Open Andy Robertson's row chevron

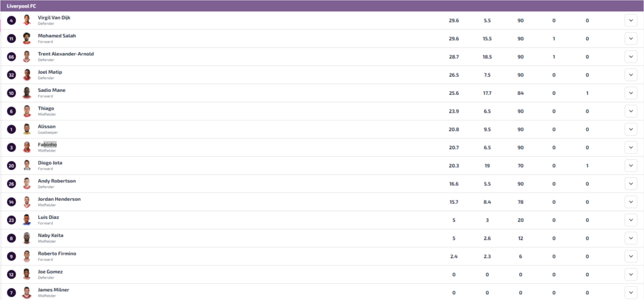[630, 184]
